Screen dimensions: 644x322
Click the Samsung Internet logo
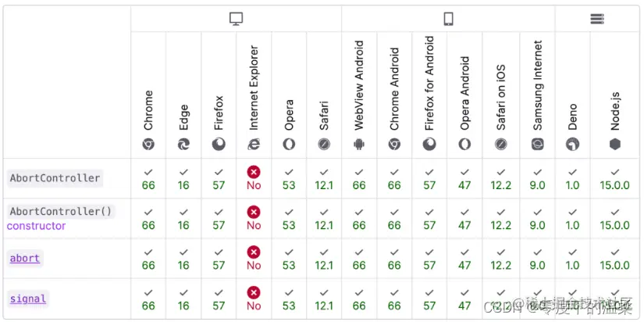[538, 144]
